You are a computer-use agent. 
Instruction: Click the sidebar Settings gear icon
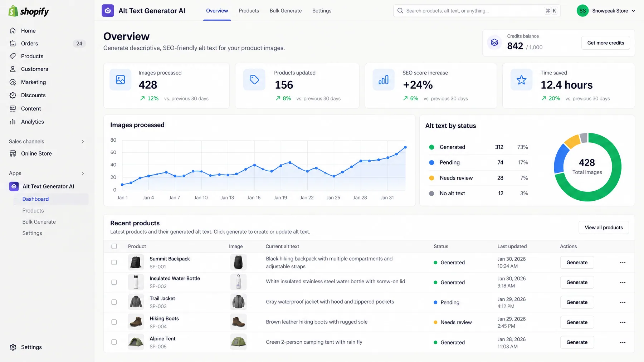pyautogui.click(x=13, y=347)
